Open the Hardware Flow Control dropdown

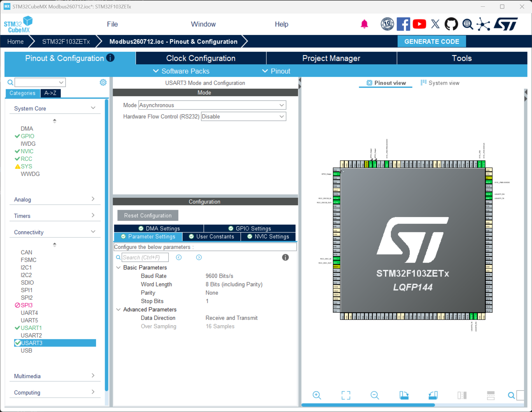pos(244,117)
